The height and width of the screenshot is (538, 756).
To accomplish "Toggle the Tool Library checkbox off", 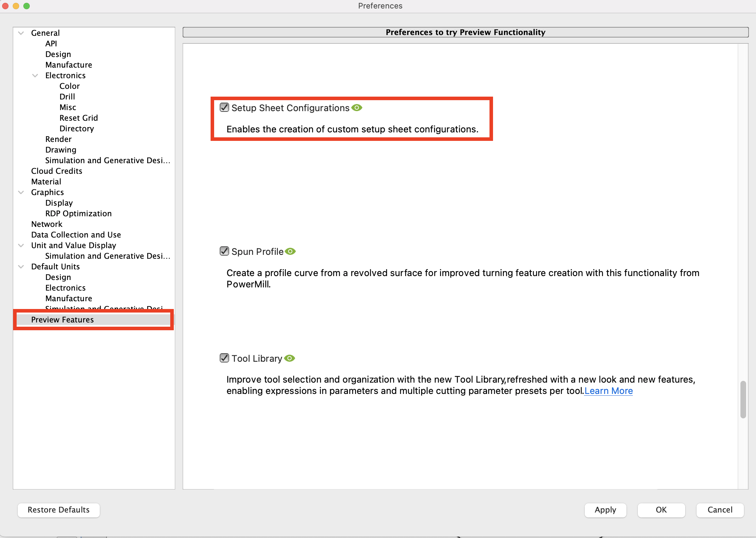I will (x=224, y=358).
